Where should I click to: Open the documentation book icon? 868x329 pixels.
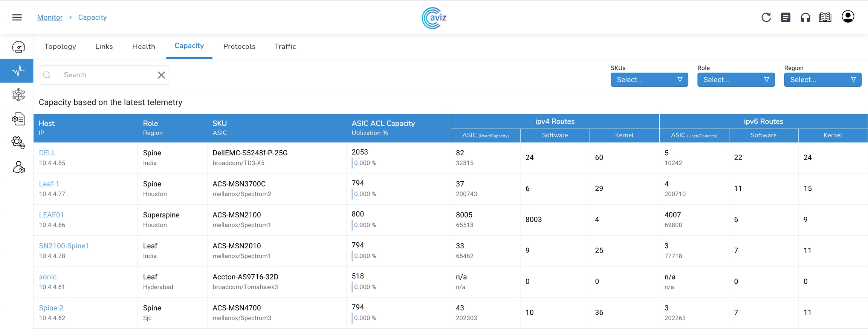tap(825, 17)
